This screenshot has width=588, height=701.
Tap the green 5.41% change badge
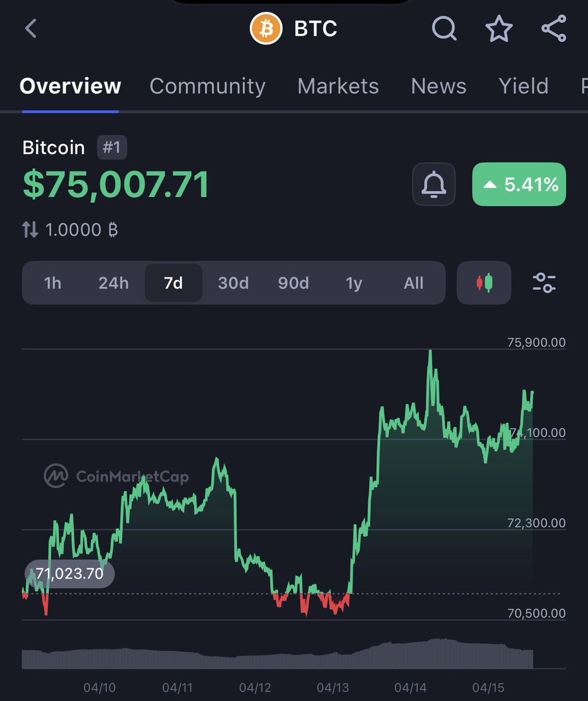519,185
